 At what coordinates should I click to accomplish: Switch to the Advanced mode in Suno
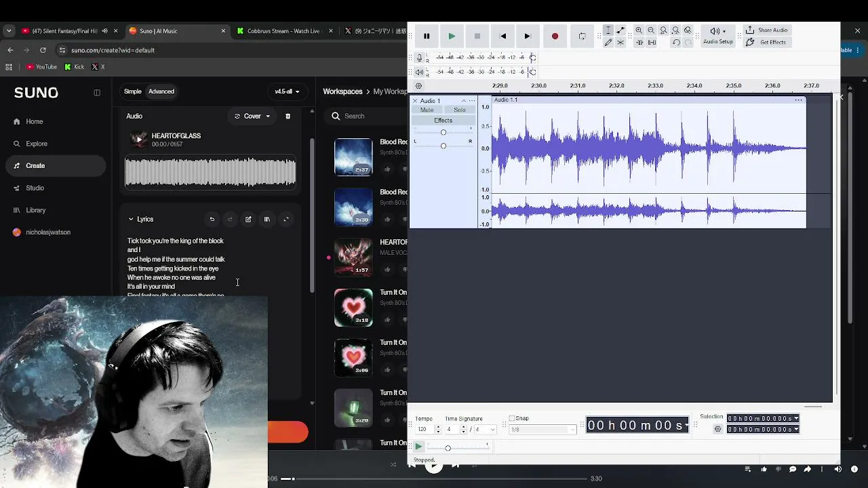click(161, 91)
